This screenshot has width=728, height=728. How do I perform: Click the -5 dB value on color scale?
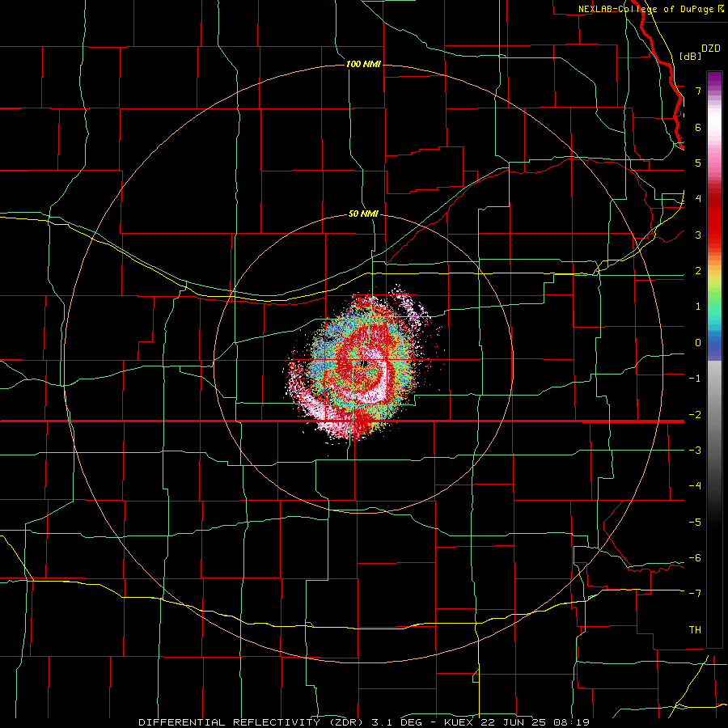pos(695,522)
